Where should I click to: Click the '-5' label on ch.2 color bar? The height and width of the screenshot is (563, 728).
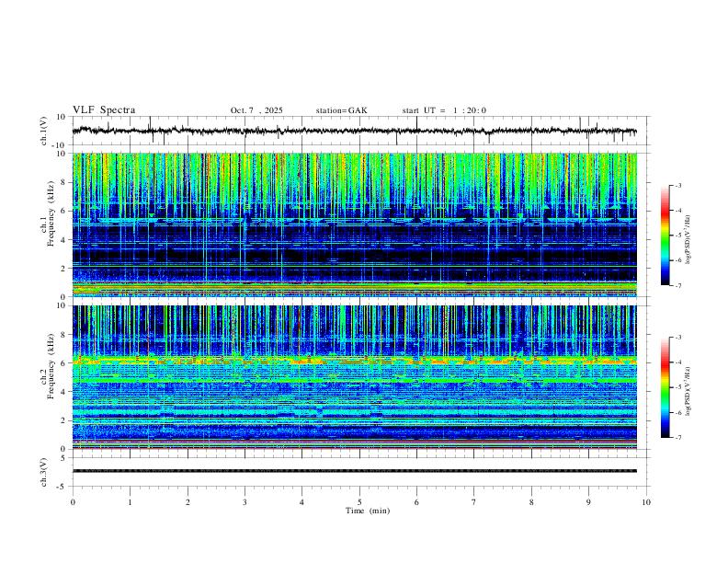coord(678,387)
